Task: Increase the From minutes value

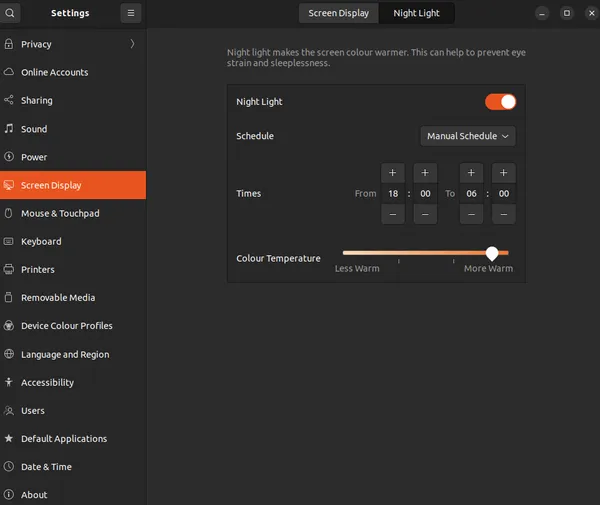Action: pos(425,173)
